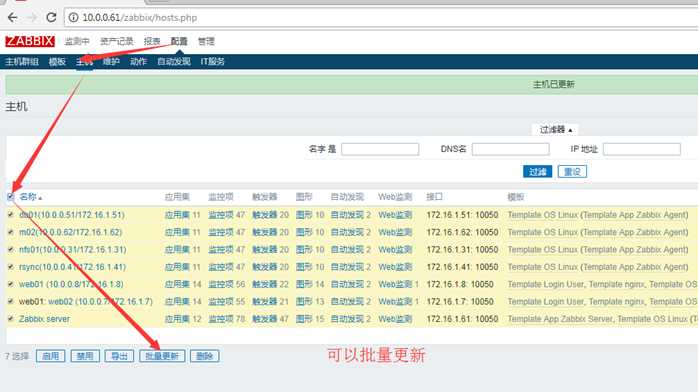Click the 禁用 disable button
The width and height of the screenshot is (698, 392).
coord(85,356)
